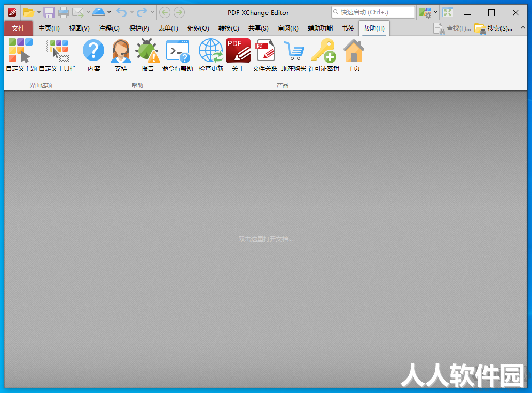Open 文件关联 file associations

tap(264, 55)
